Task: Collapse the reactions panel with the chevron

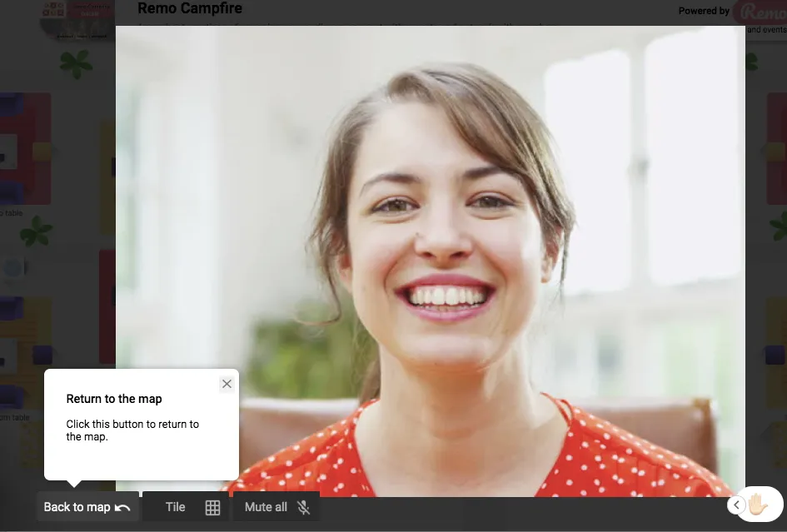Action: pos(736,505)
